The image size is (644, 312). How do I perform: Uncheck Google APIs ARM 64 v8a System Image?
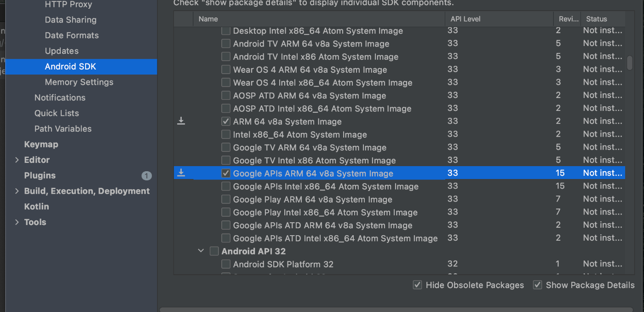[x=226, y=173]
